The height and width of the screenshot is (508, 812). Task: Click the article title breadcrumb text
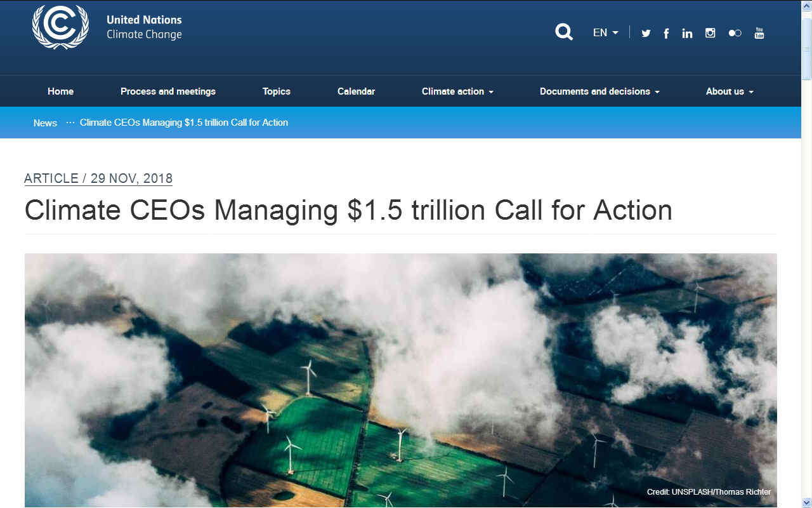[184, 123]
